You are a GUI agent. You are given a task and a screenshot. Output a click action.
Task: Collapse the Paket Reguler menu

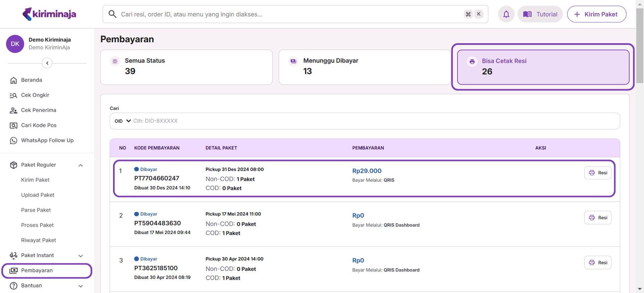pos(80,165)
